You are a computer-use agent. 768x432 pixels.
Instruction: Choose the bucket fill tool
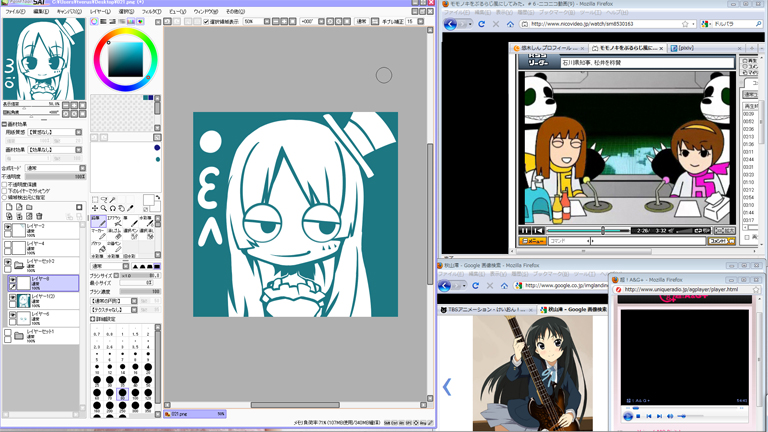(x=98, y=248)
